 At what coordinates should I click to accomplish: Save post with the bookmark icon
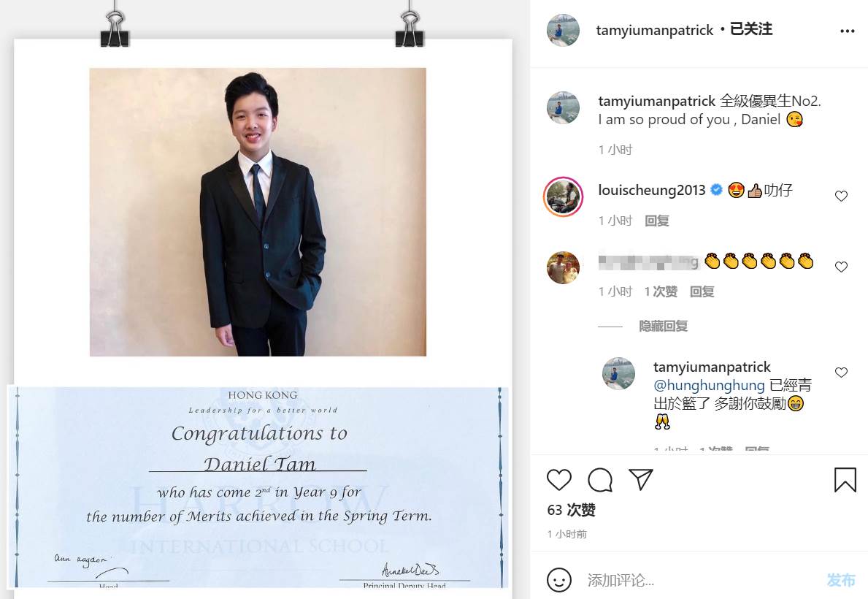tap(845, 480)
